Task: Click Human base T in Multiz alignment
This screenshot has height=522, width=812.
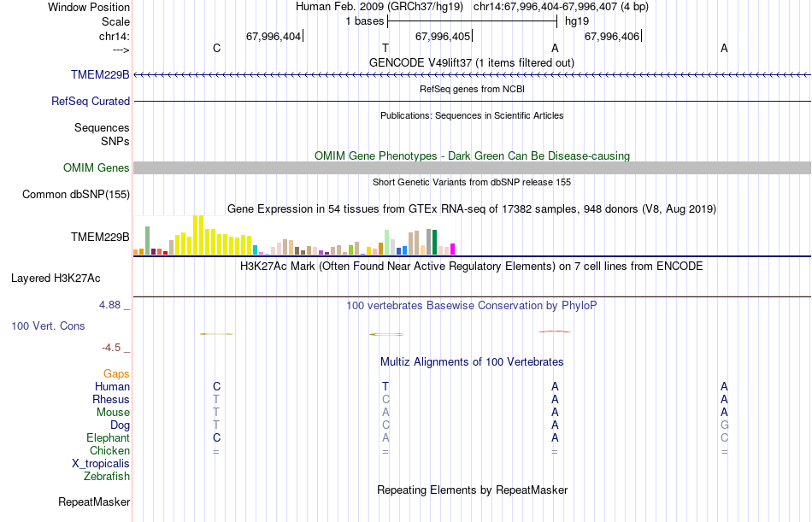Action: (x=385, y=386)
